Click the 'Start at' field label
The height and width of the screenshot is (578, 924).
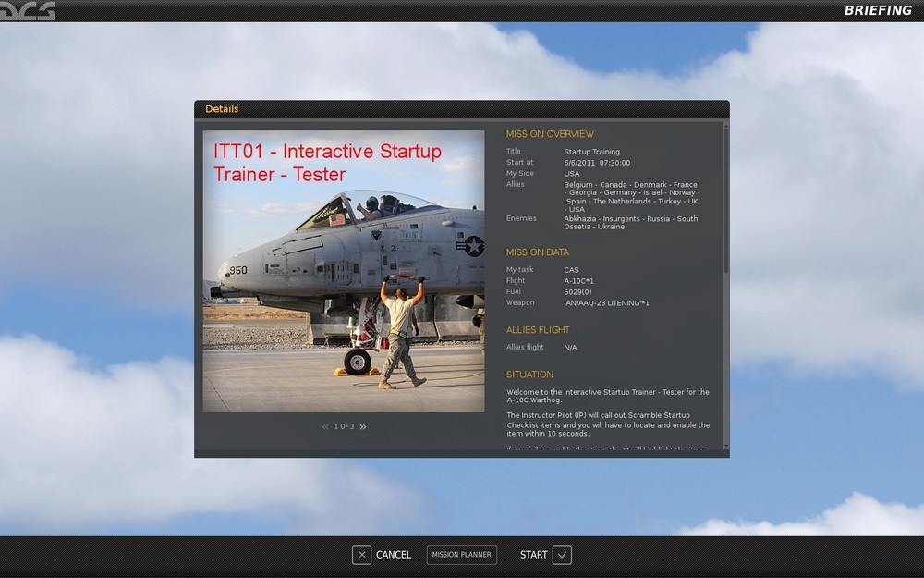tap(519, 162)
